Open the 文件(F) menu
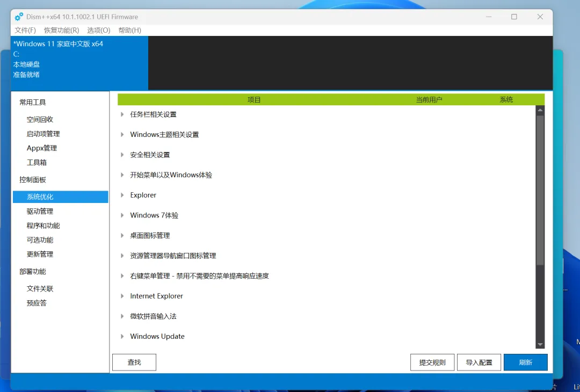580x392 pixels. coord(25,30)
